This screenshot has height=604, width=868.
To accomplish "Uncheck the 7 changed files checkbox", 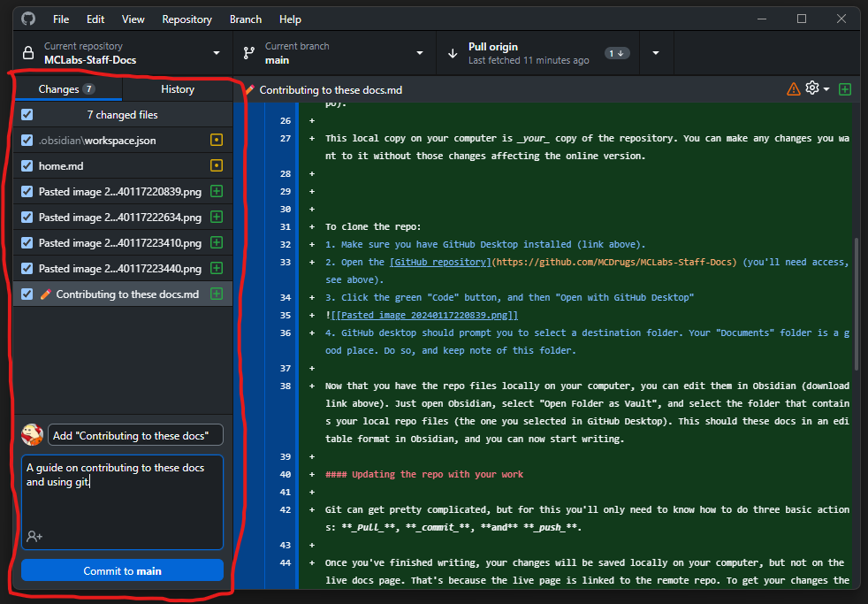I will [x=27, y=115].
